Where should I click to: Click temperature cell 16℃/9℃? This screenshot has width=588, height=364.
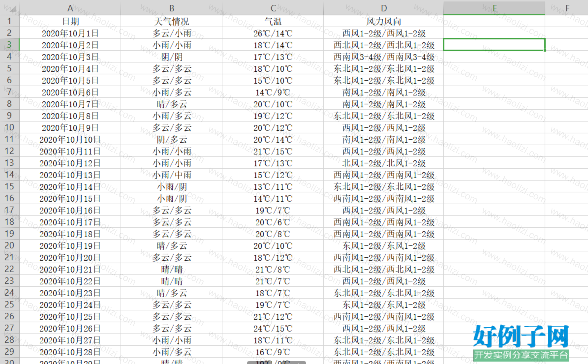coord(273,352)
